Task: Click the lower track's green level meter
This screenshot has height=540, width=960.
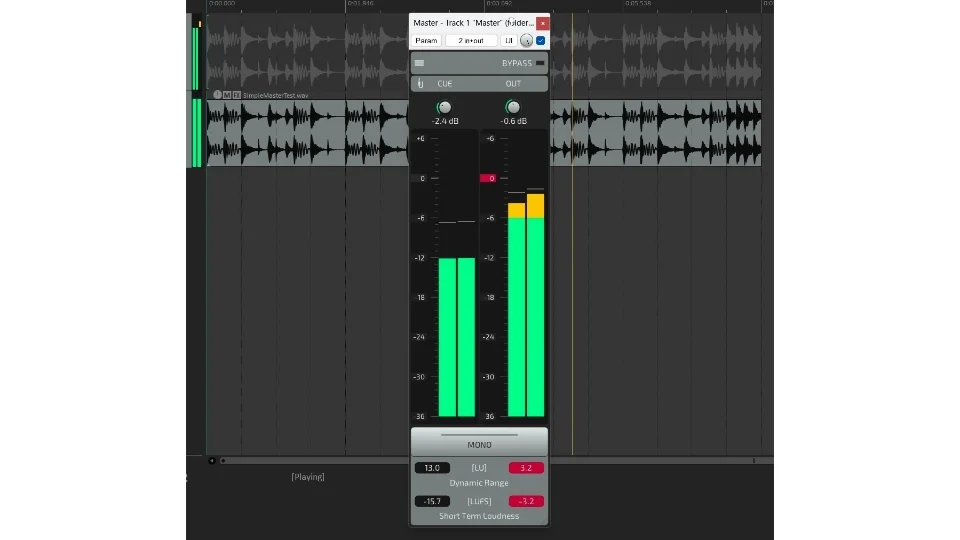Action: click(x=197, y=133)
